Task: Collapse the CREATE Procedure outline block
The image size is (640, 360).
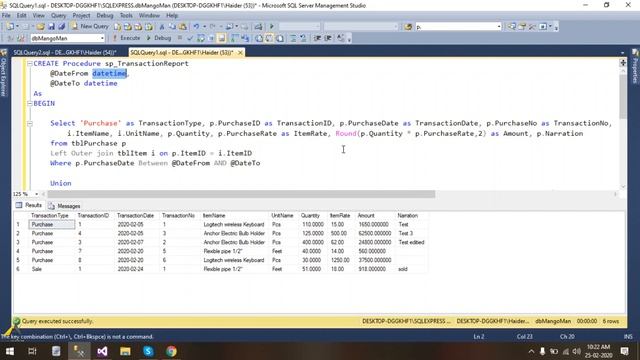Action: [30, 63]
